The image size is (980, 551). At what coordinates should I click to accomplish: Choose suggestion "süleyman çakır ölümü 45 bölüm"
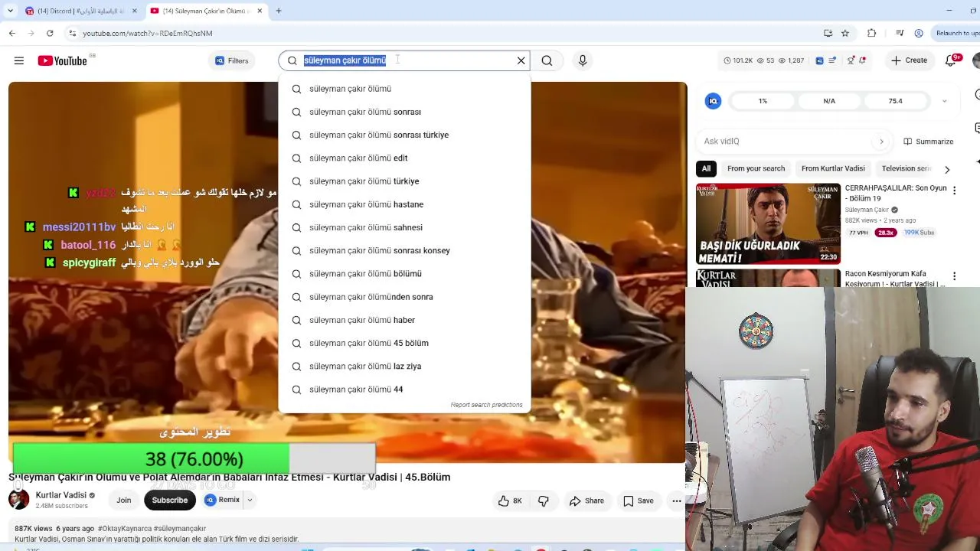(x=404, y=343)
